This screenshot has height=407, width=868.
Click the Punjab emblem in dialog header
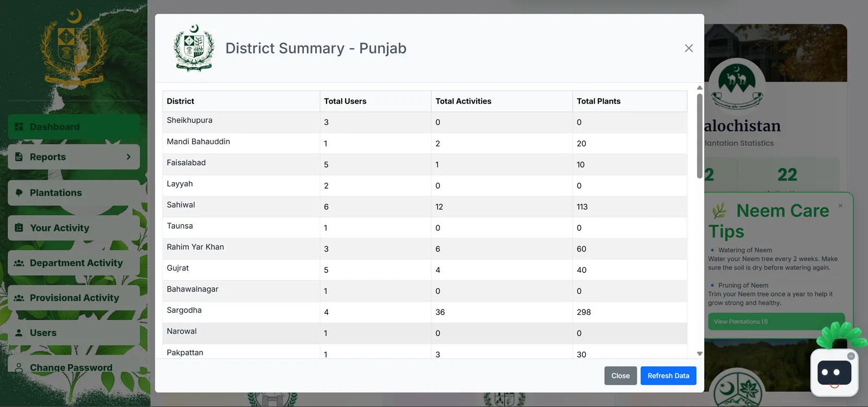tap(194, 48)
